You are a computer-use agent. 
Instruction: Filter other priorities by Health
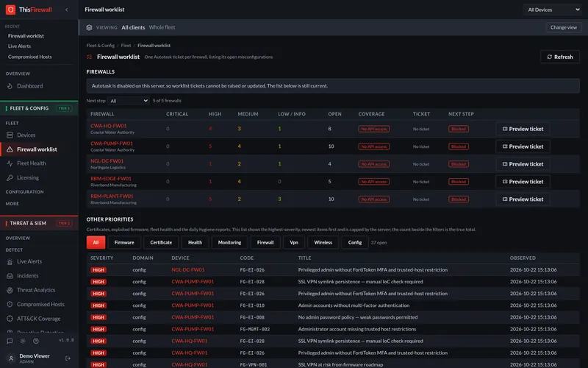click(x=195, y=243)
